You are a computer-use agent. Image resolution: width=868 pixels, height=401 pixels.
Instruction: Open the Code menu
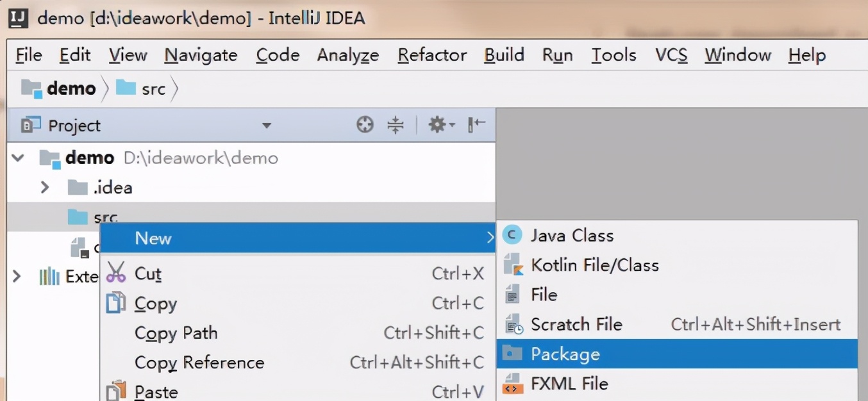pos(278,56)
